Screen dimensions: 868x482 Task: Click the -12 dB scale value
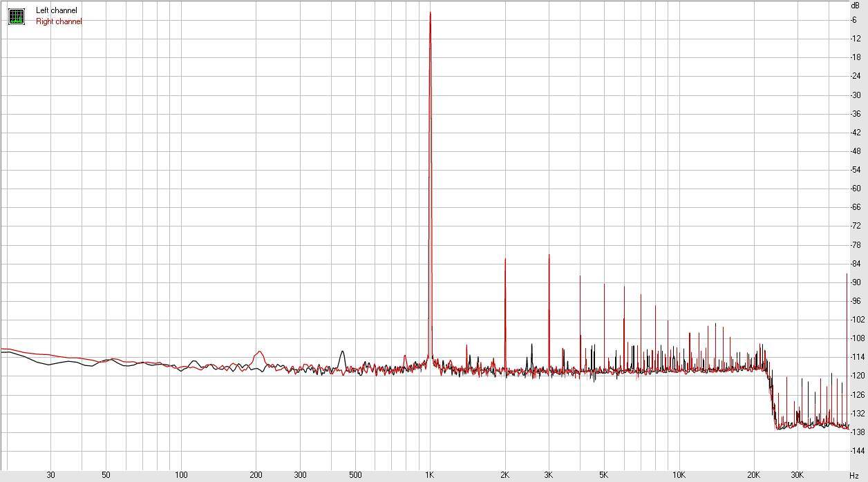[856, 39]
